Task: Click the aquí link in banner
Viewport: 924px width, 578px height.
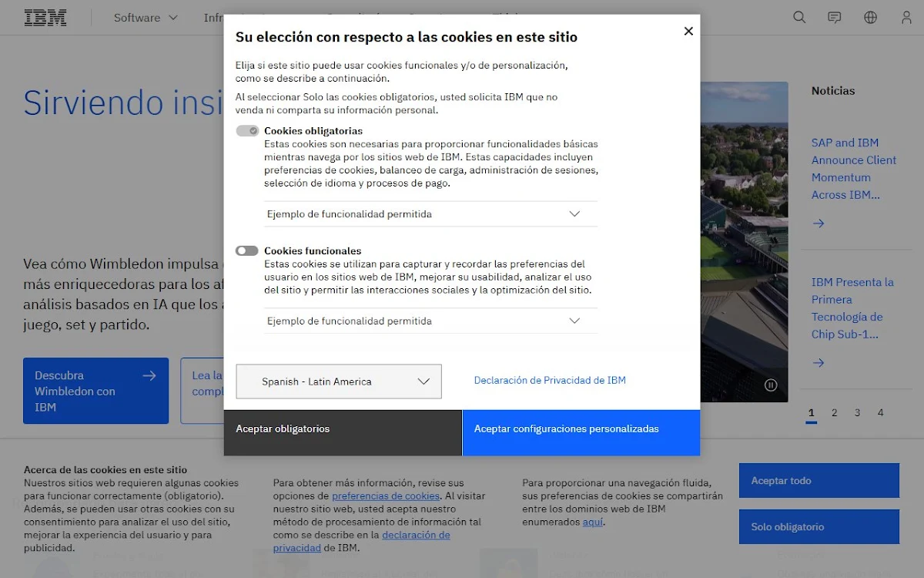Action: tap(593, 522)
